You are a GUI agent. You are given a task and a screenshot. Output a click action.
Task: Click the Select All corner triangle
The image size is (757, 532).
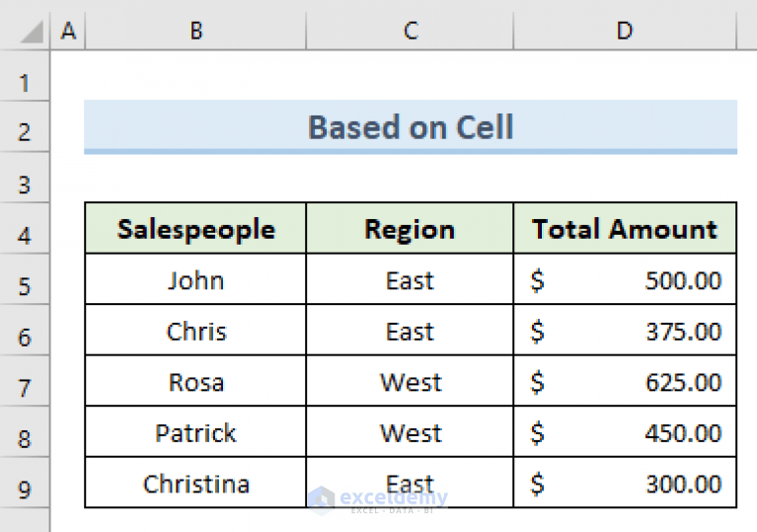click(x=32, y=32)
